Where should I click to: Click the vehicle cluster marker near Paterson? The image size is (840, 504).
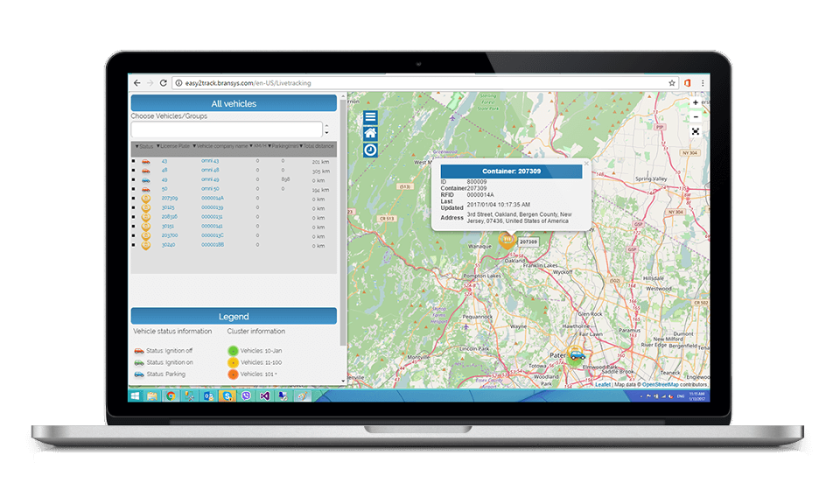[575, 354]
